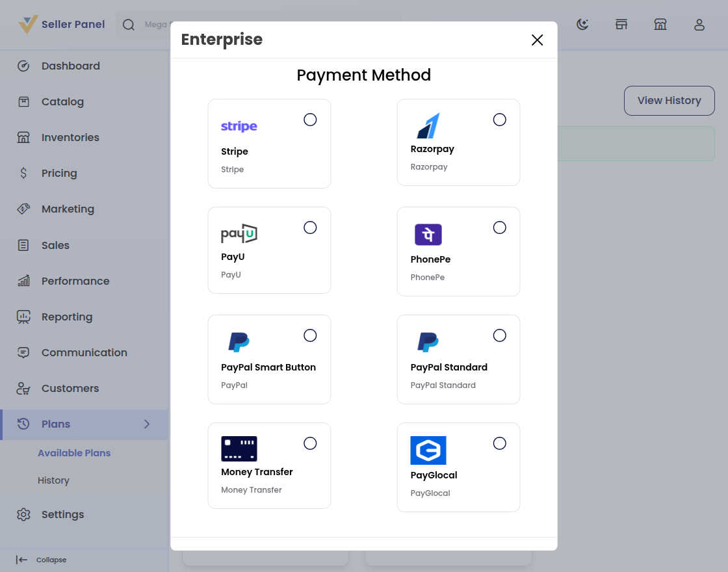Screen dimensions: 728x572
Task: Select the Stripe radio button
Action: [310, 120]
